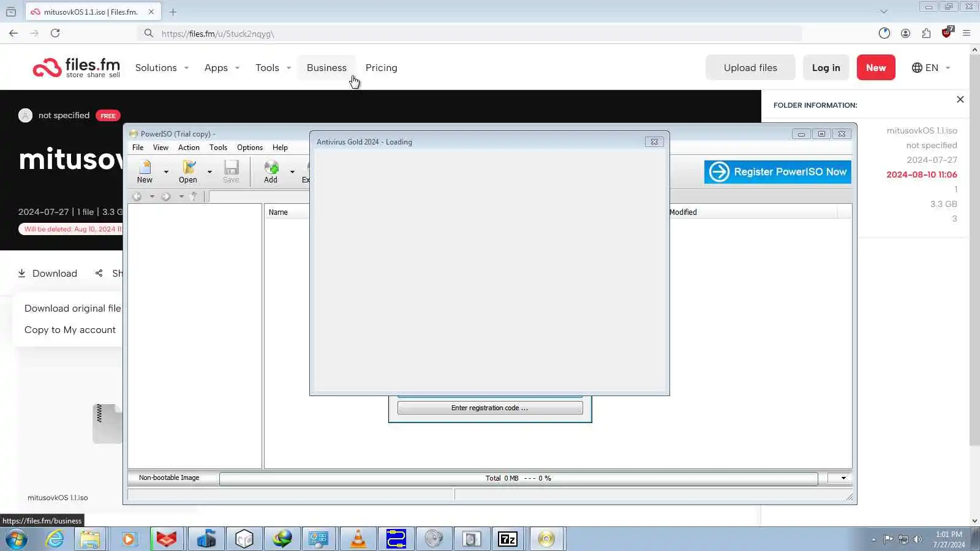The image size is (980, 551).
Task: Click the Windows Start orb
Action: pos(17,539)
